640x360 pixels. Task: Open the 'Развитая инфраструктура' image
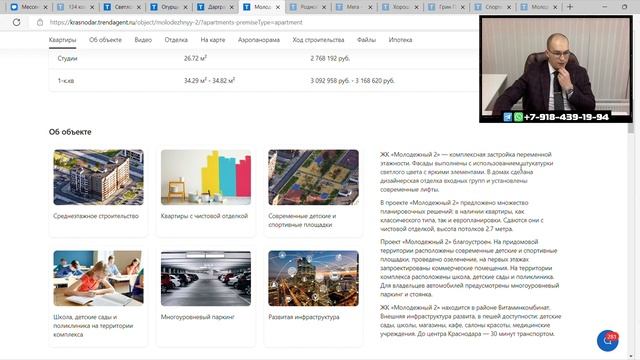click(313, 278)
